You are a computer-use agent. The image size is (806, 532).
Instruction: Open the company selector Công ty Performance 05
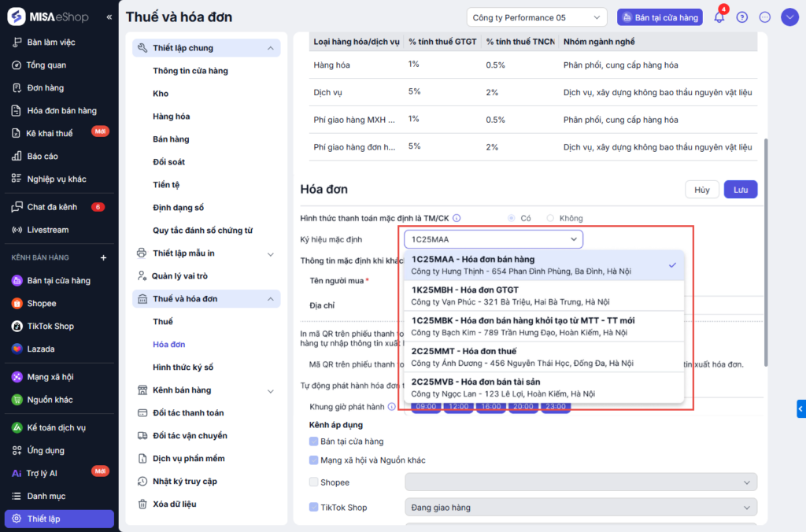click(x=537, y=17)
